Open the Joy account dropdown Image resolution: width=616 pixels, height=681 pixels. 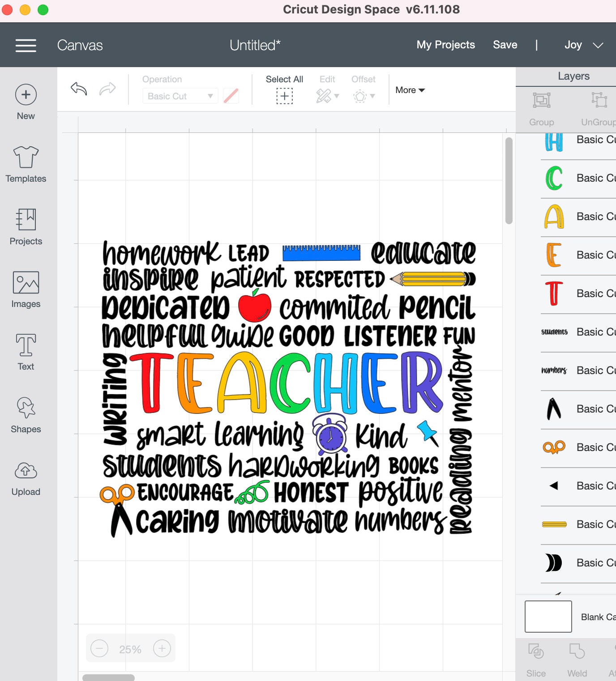tap(583, 45)
